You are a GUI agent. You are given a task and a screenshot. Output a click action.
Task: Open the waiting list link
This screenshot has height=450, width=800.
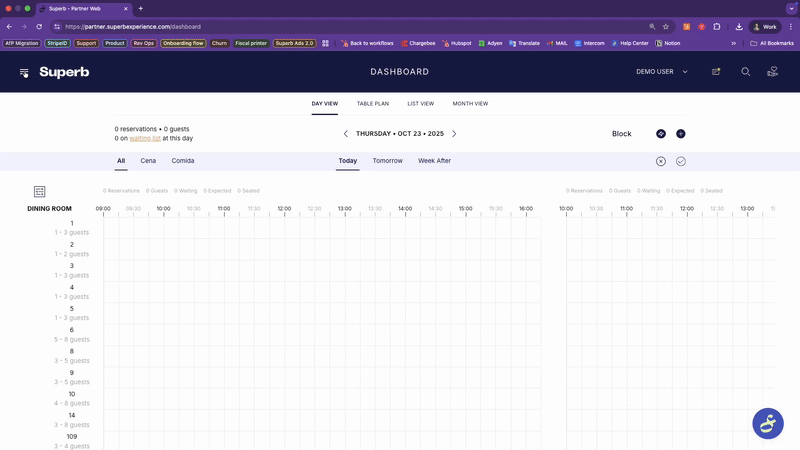pyautogui.click(x=145, y=138)
